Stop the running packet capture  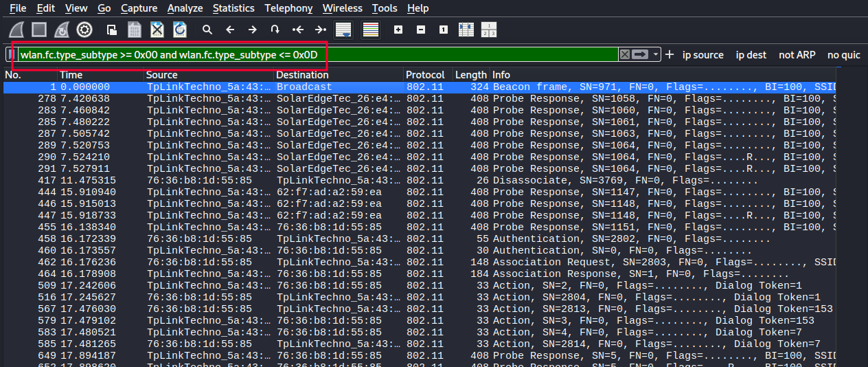(x=39, y=30)
